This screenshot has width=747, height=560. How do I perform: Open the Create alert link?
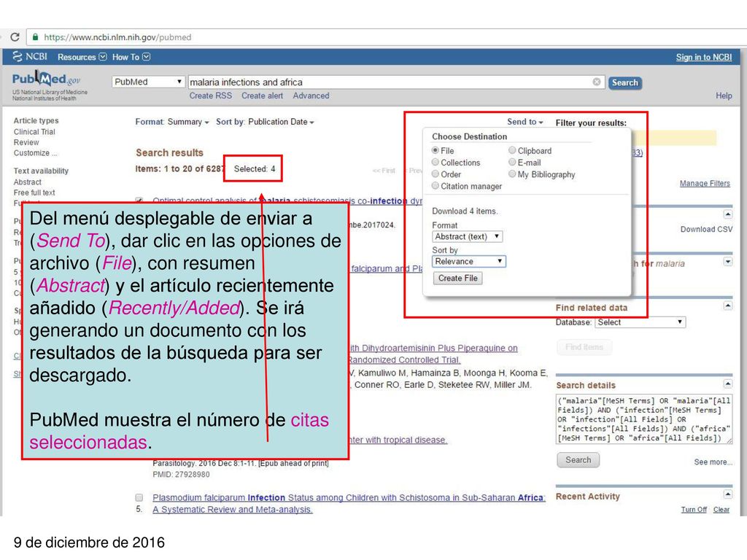coord(262,96)
